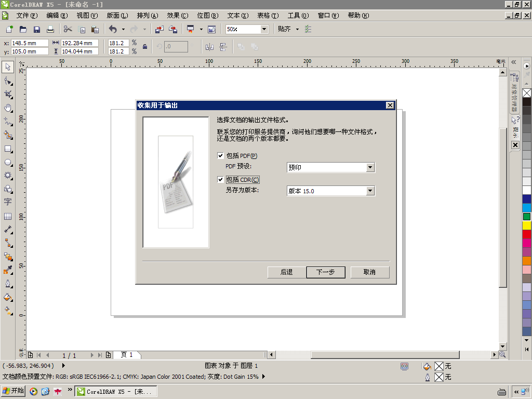Expand the application launcher dropdown arrow
The width and height of the screenshot is (532, 399).
coord(201,30)
